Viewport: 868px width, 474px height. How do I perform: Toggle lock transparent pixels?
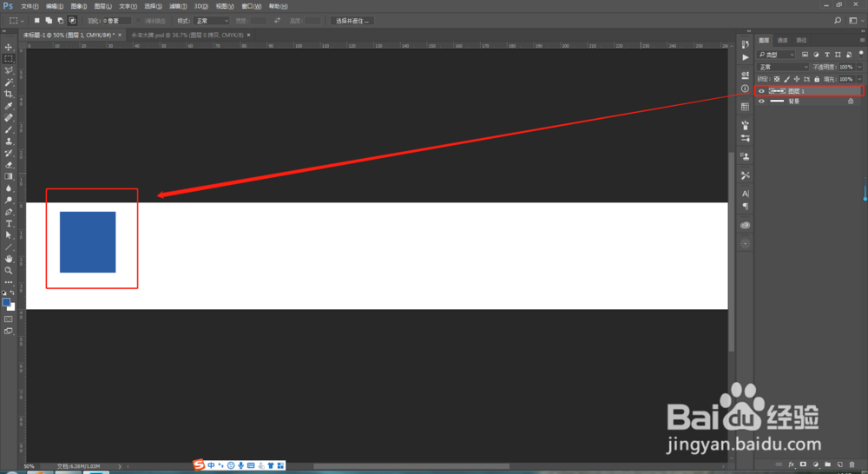point(777,79)
